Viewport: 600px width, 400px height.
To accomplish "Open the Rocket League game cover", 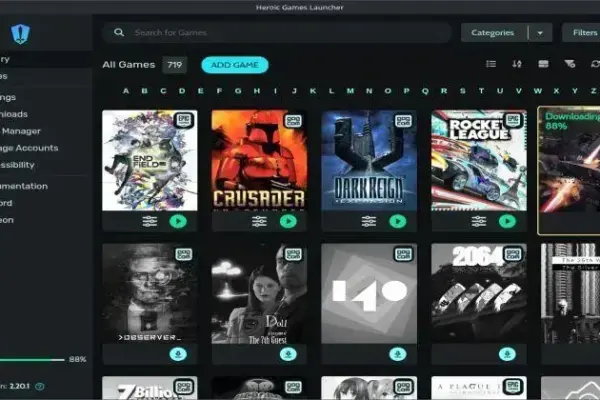I will click(x=479, y=160).
